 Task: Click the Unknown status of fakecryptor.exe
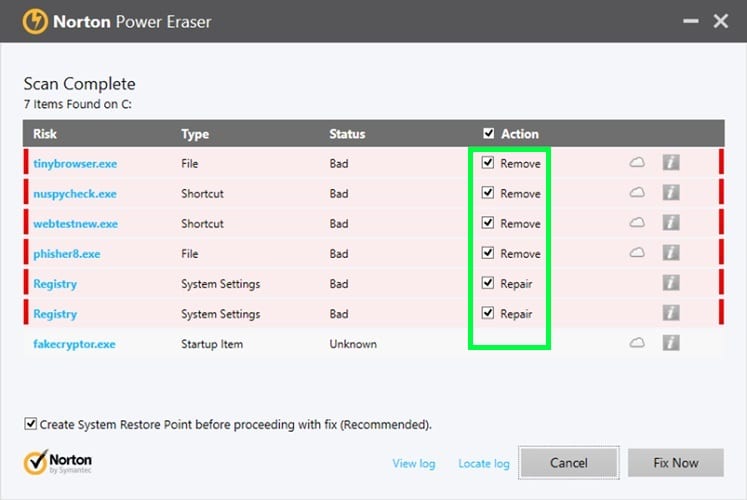(353, 344)
